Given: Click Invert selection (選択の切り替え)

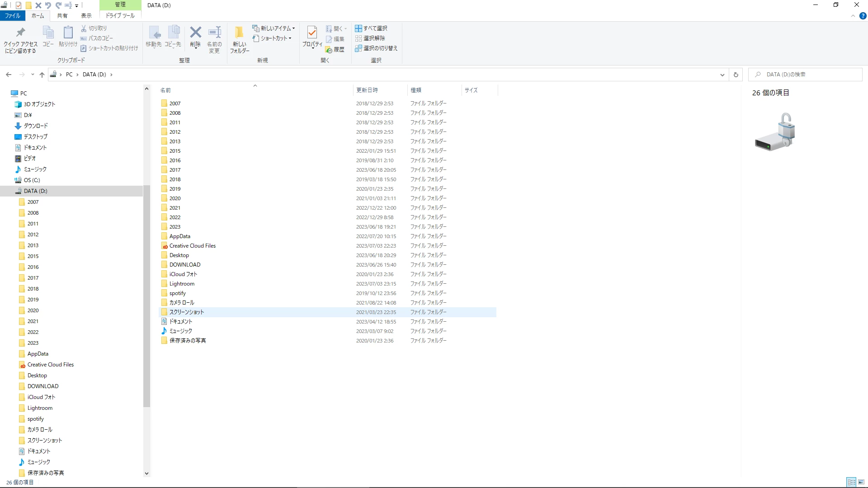Looking at the screenshot, I should (376, 48).
